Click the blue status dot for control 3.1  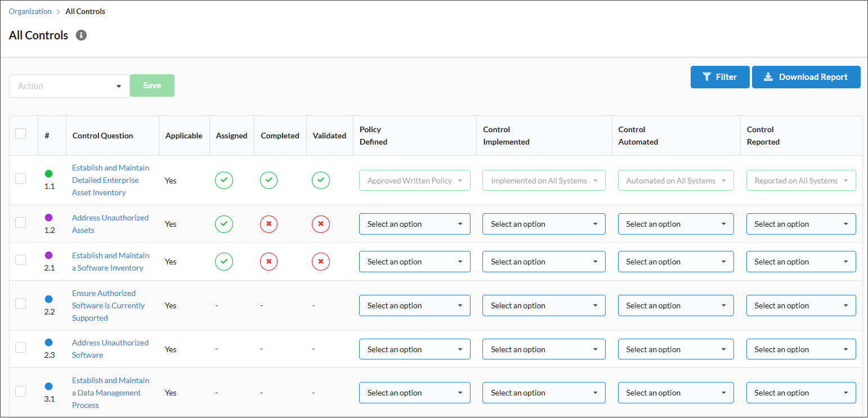(x=48, y=386)
